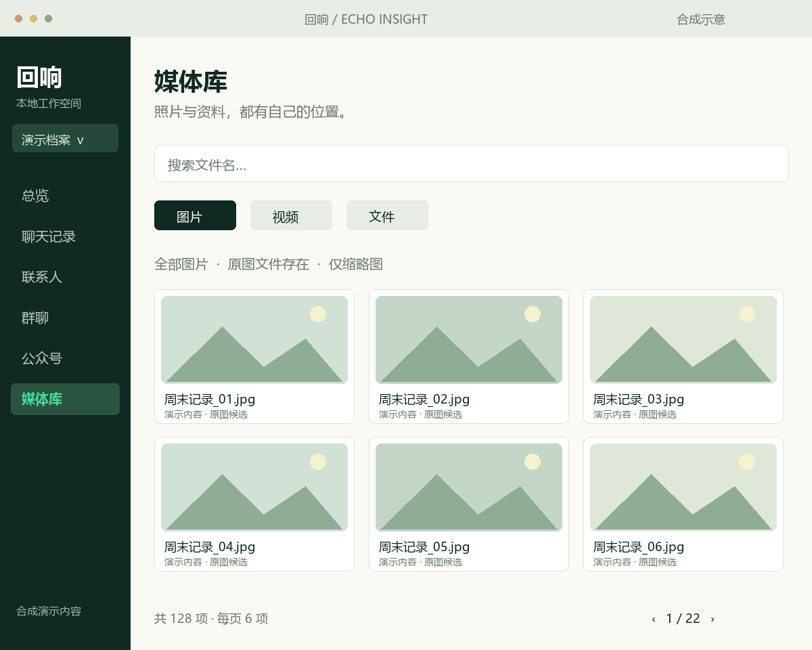The height and width of the screenshot is (650, 812).
Task: Filter by 仅缩略图
Action: (356, 264)
